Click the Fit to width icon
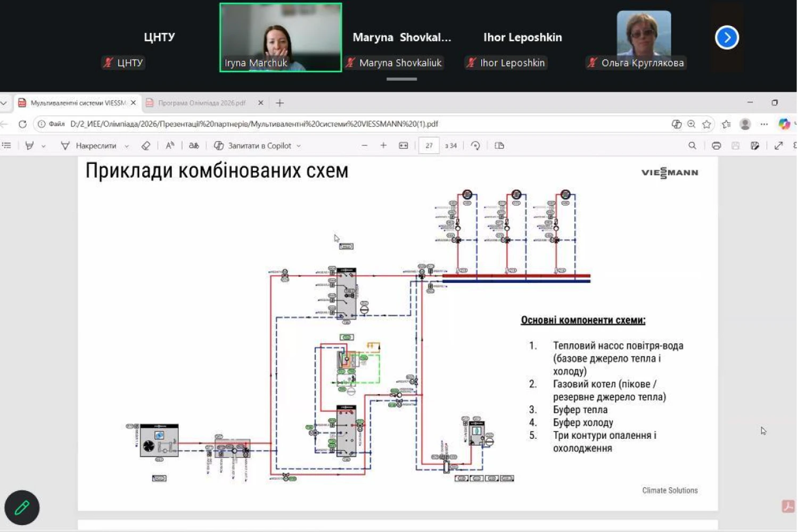Image resolution: width=798 pixels, height=532 pixels. point(404,146)
